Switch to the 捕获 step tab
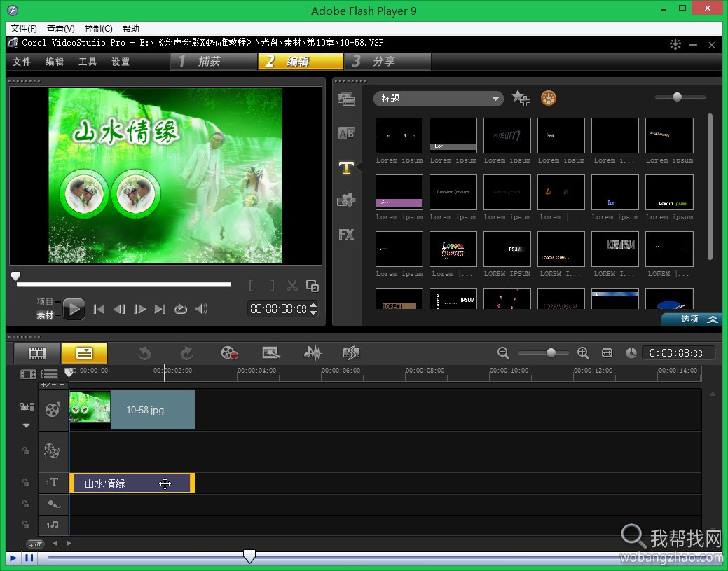This screenshot has height=571, width=728. tap(214, 61)
